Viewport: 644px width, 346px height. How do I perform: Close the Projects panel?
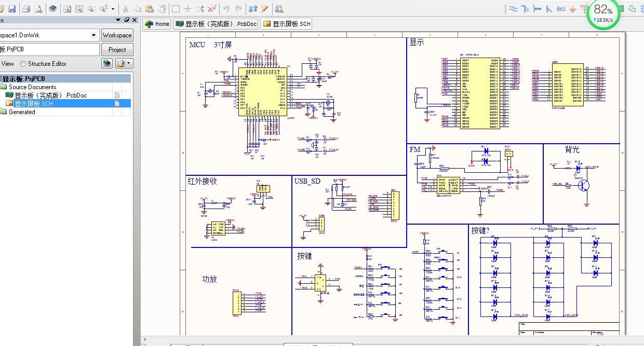pos(135,20)
